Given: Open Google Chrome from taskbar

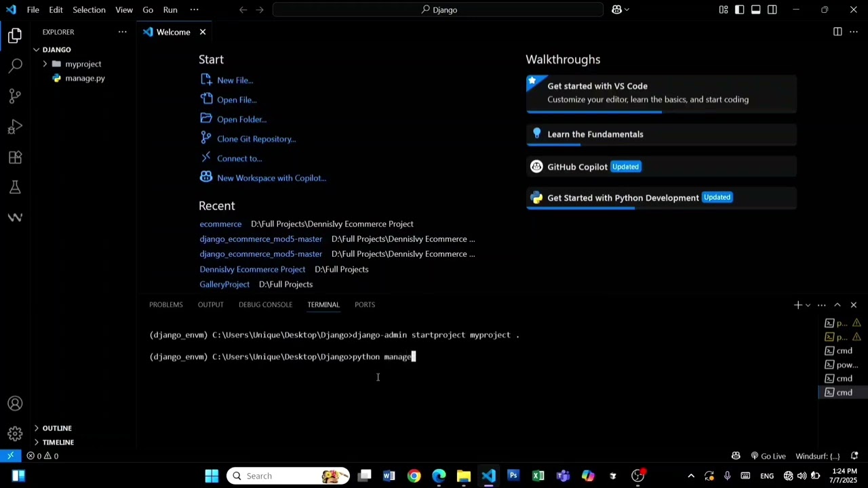Looking at the screenshot, I should click(414, 476).
